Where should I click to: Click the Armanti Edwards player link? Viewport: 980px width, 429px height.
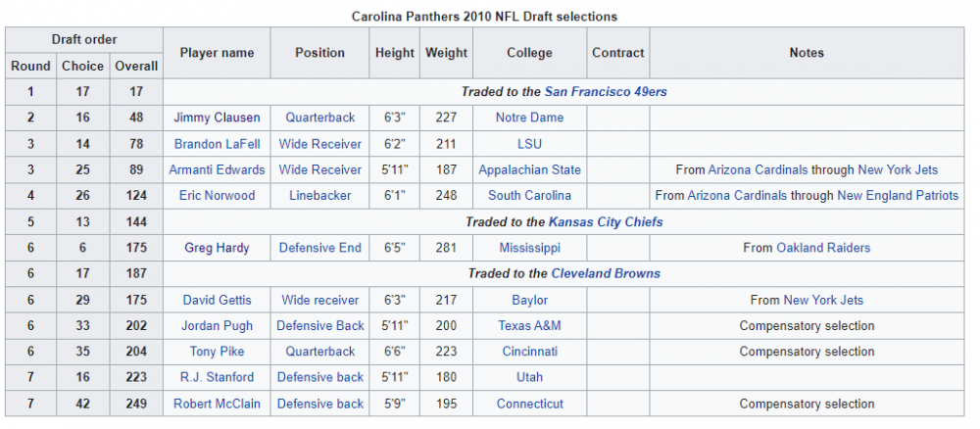point(217,169)
